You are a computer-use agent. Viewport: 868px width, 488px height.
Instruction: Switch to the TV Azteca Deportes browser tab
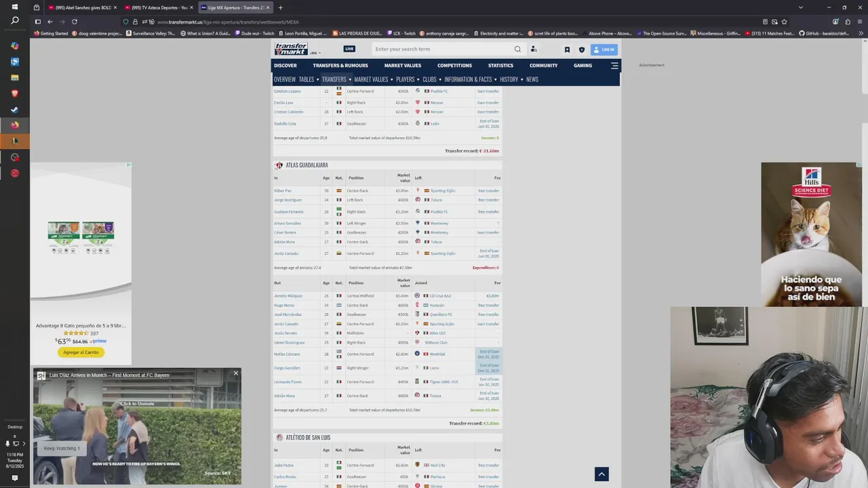tap(159, 7)
